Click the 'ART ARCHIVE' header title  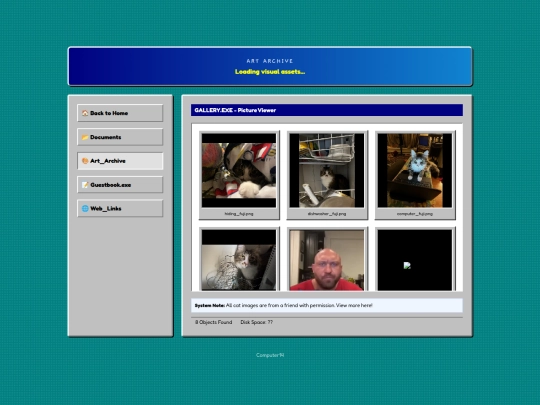pyautogui.click(x=270, y=61)
